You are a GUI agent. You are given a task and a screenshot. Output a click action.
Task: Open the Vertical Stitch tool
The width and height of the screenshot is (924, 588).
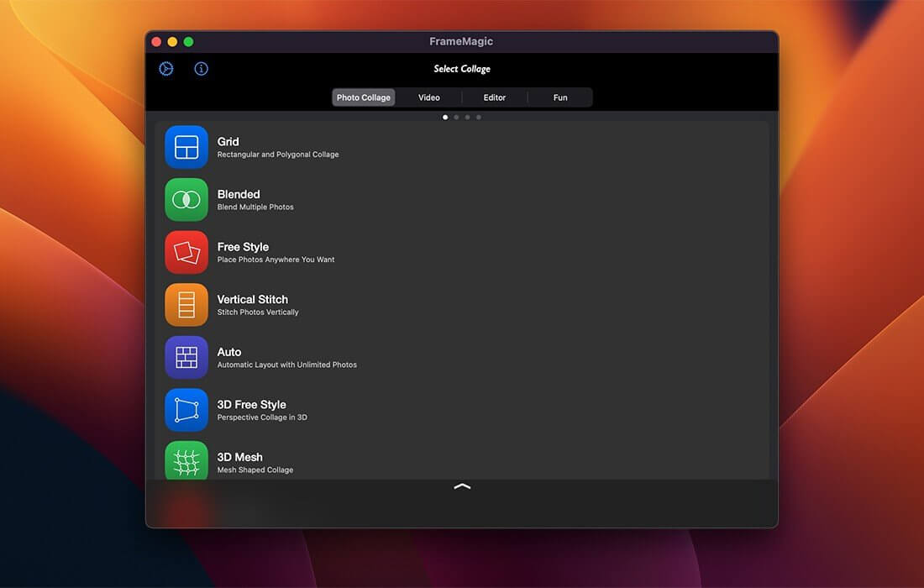tap(186, 304)
